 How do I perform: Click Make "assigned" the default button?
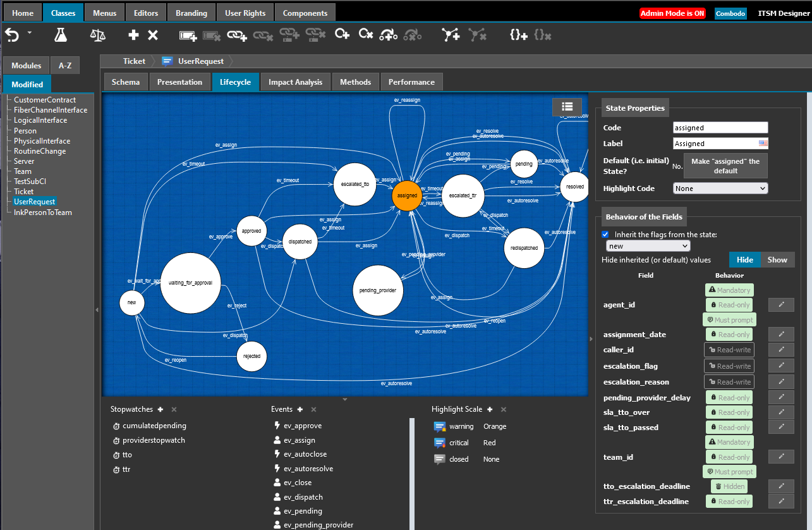tap(725, 166)
